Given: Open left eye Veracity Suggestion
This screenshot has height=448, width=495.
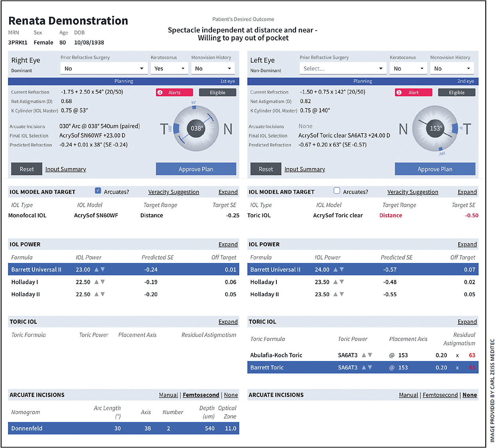Looking at the screenshot, I should (413, 192).
